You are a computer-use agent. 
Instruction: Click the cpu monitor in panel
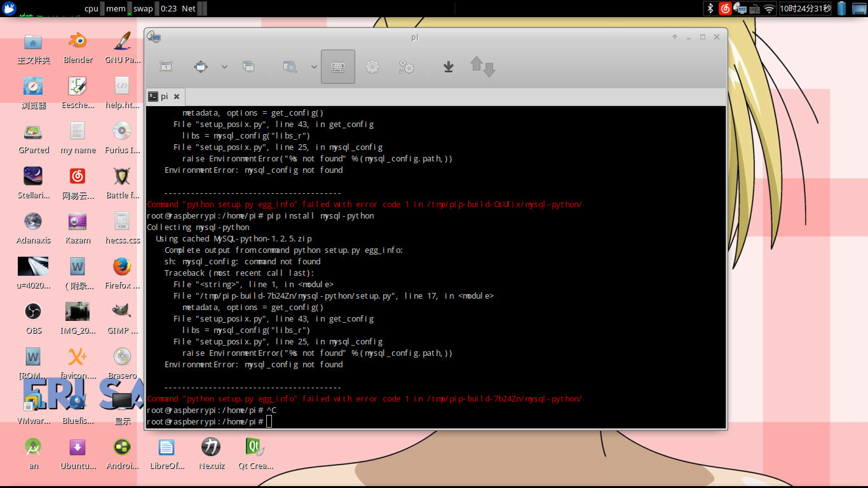[93, 8]
